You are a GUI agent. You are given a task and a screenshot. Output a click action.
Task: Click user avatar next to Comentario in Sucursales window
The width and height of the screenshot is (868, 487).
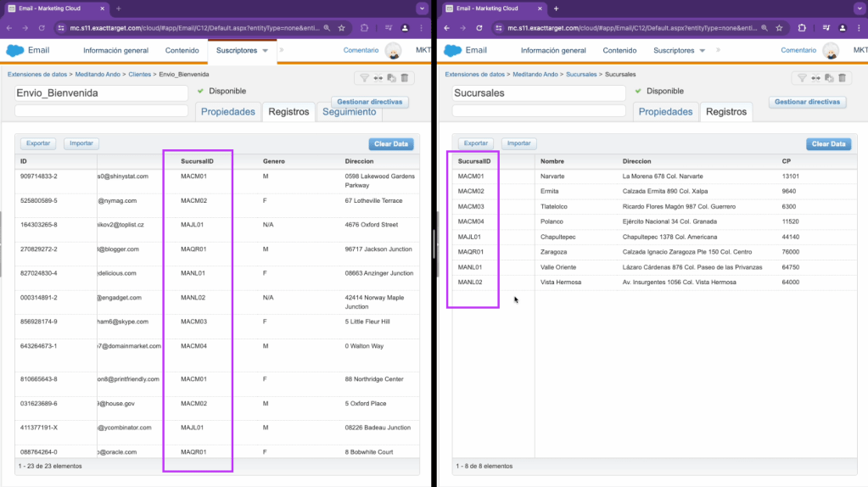(831, 51)
